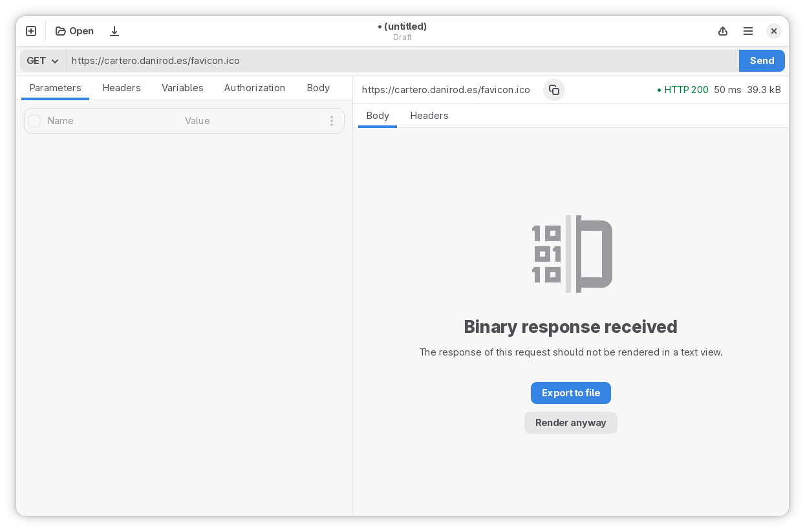Create a new request tab
The width and height of the screenshot is (805, 532).
30,30
